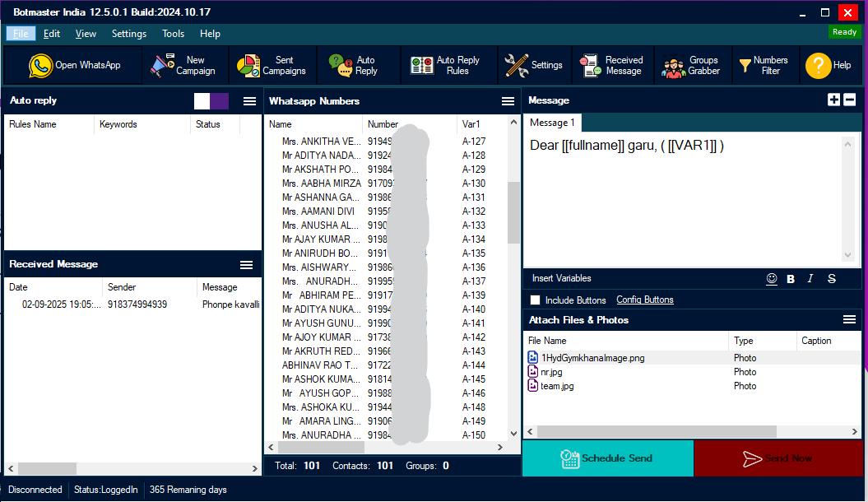Open the Edit menu
The image size is (868, 502).
click(x=52, y=34)
